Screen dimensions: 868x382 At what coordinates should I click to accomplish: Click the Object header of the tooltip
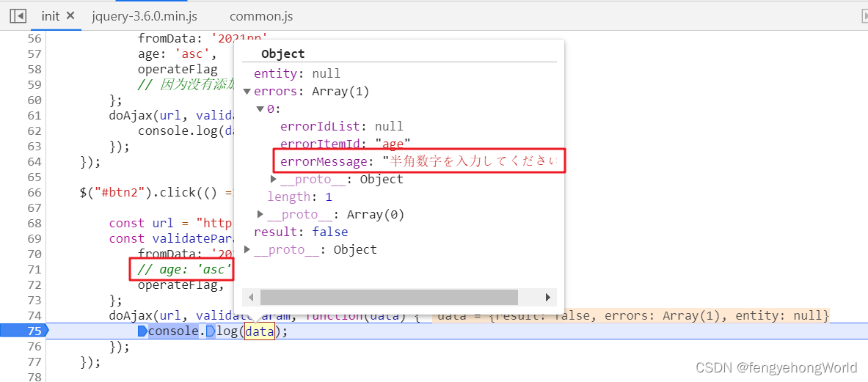click(283, 54)
